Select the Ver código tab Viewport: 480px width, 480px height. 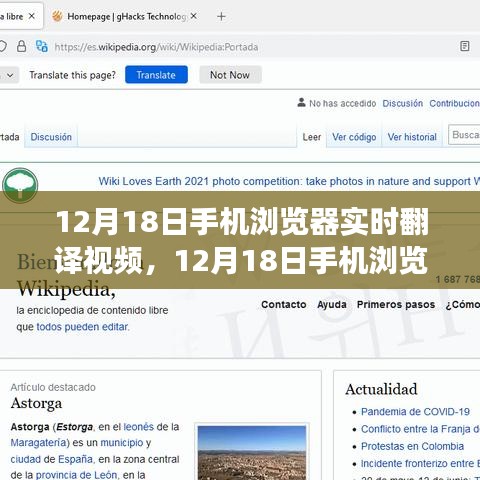click(x=354, y=137)
